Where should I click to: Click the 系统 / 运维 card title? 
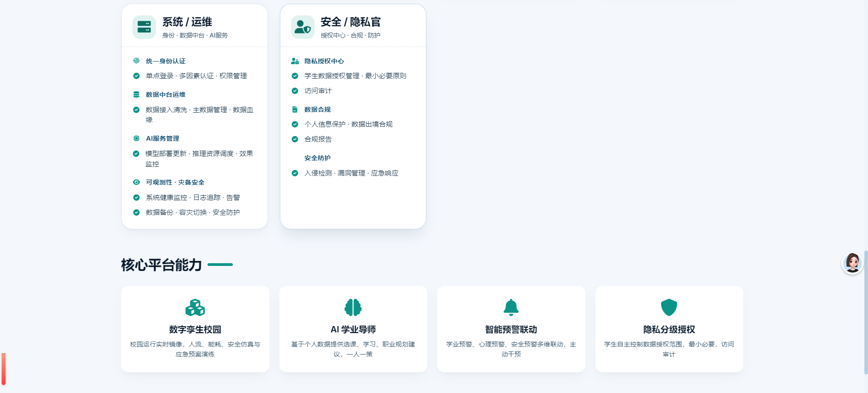[187, 22]
